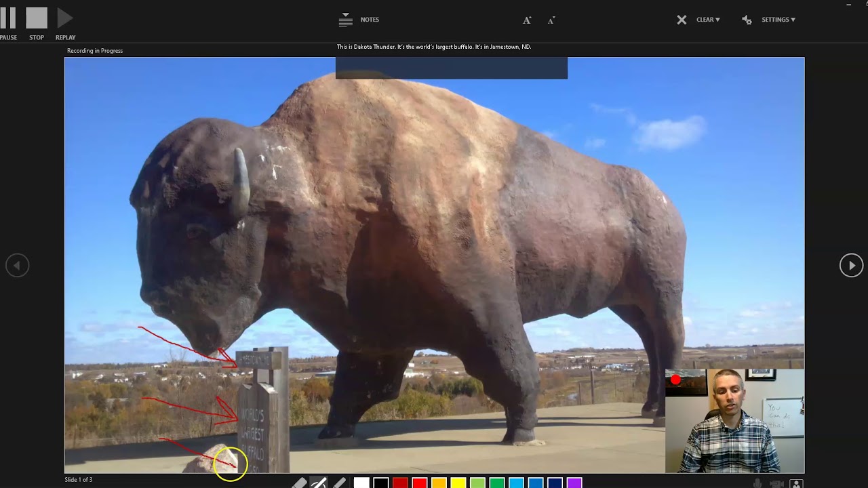The height and width of the screenshot is (488, 868).
Task: Choose the blue ink color
Action: 536,483
